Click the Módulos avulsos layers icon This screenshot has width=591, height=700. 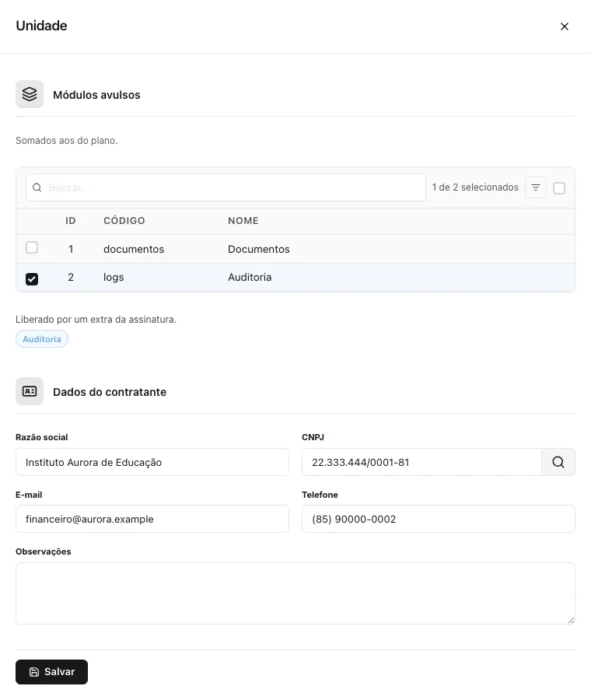pyautogui.click(x=30, y=94)
